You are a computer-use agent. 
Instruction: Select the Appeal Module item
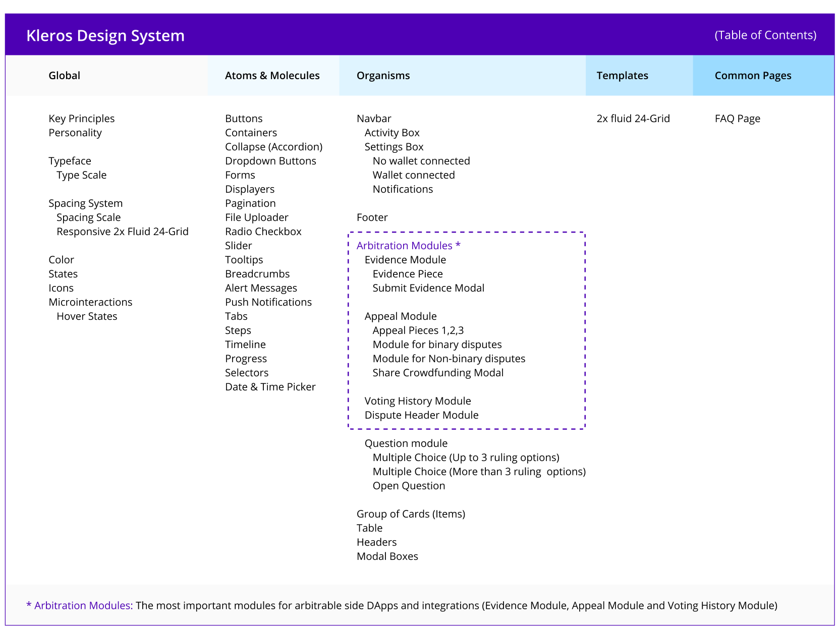tap(401, 316)
